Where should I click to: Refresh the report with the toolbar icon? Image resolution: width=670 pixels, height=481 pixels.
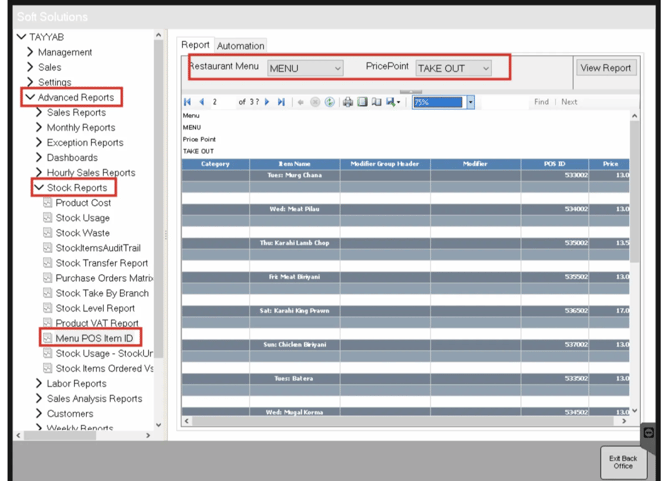pyautogui.click(x=329, y=102)
